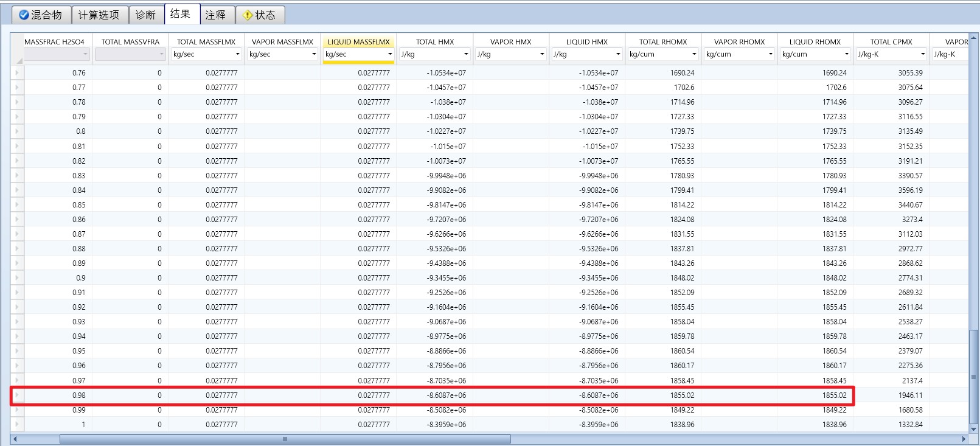Open TOTAL MASSFLMX unit dropdown kg/sec
Screen dimensions: 980x446
point(206,54)
